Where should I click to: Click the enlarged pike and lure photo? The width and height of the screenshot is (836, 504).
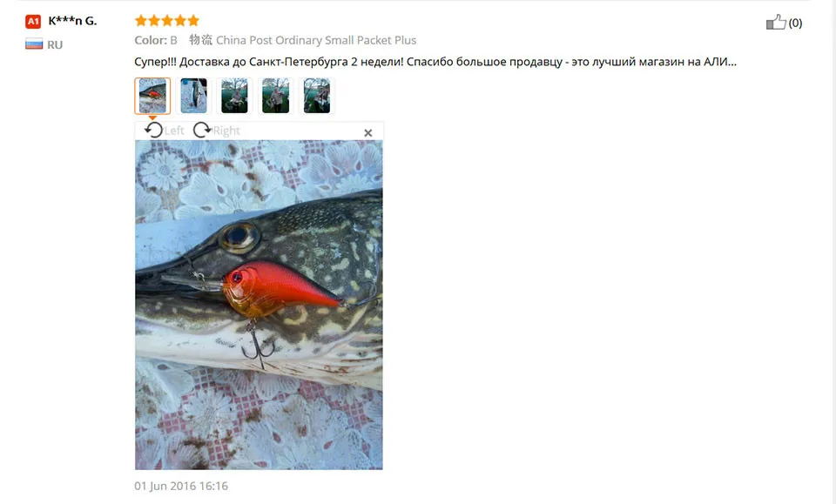259,305
